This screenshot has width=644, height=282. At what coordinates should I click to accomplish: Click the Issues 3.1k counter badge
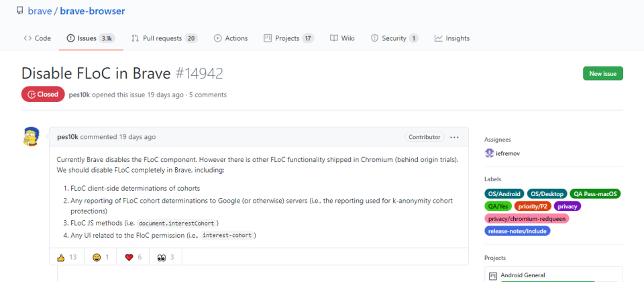pyautogui.click(x=107, y=38)
